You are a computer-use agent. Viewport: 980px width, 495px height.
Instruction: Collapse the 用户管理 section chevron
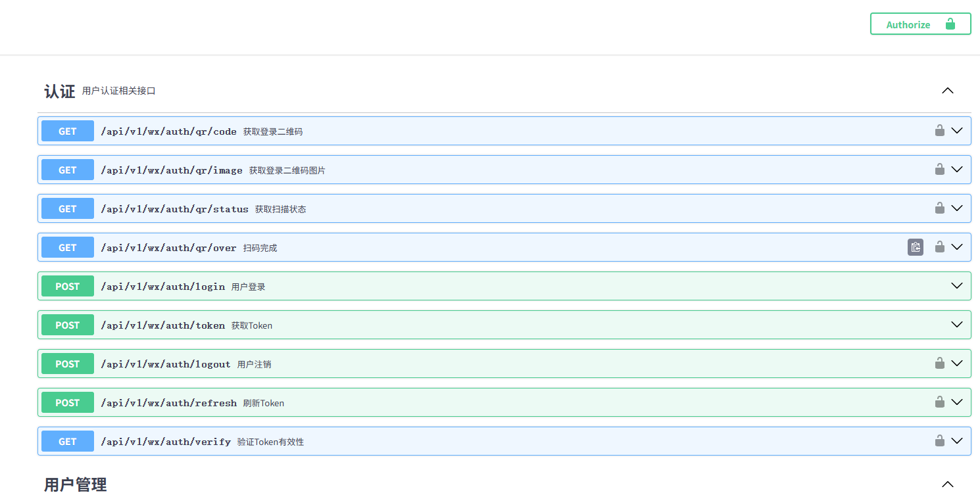[948, 484]
